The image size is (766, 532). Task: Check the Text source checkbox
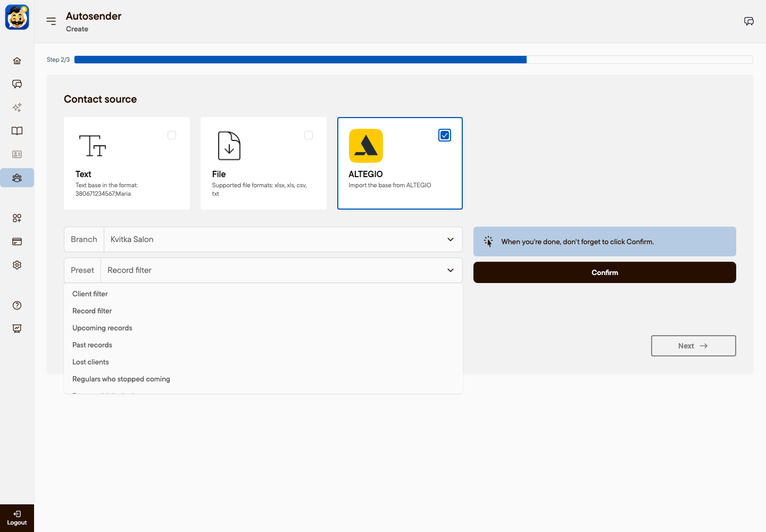pyautogui.click(x=172, y=135)
